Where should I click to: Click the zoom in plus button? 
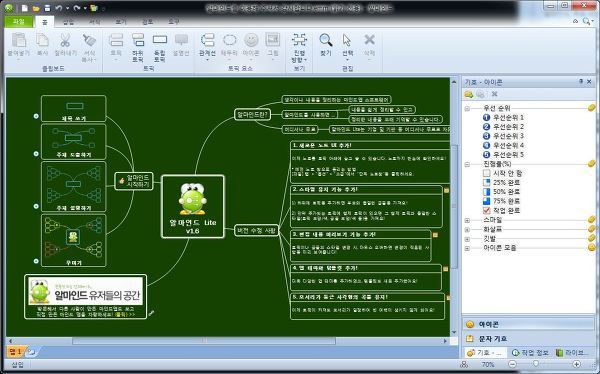577,364
